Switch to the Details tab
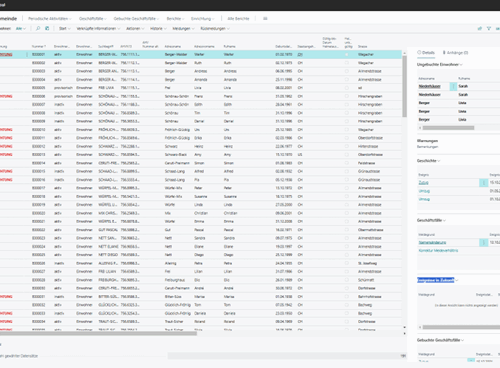This screenshot has height=368, width=500. coord(426,53)
